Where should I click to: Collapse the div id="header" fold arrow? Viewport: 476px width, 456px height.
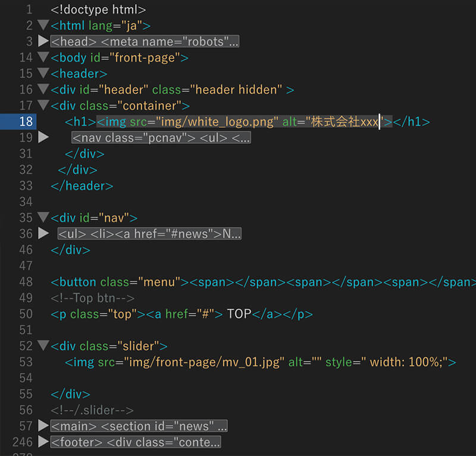(43, 90)
